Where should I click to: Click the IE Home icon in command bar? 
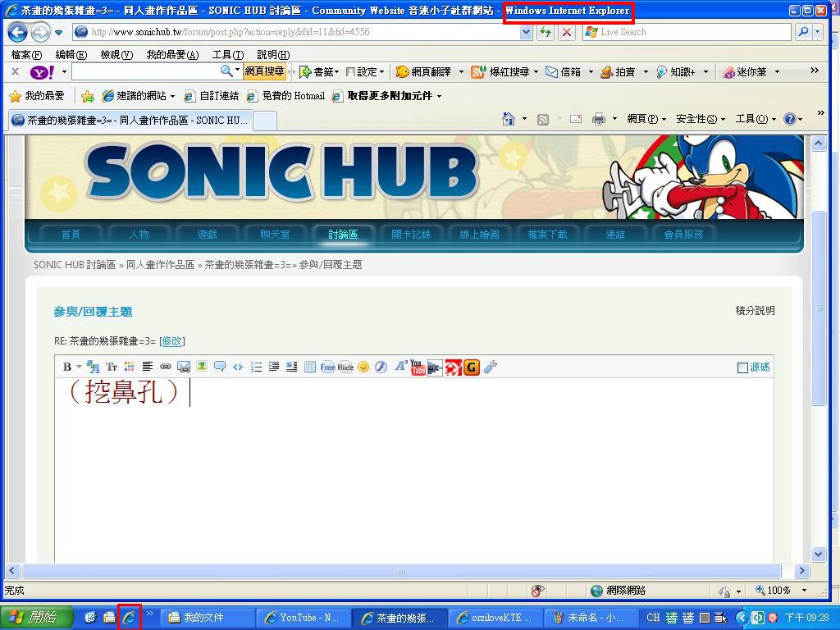pyautogui.click(x=509, y=119)
